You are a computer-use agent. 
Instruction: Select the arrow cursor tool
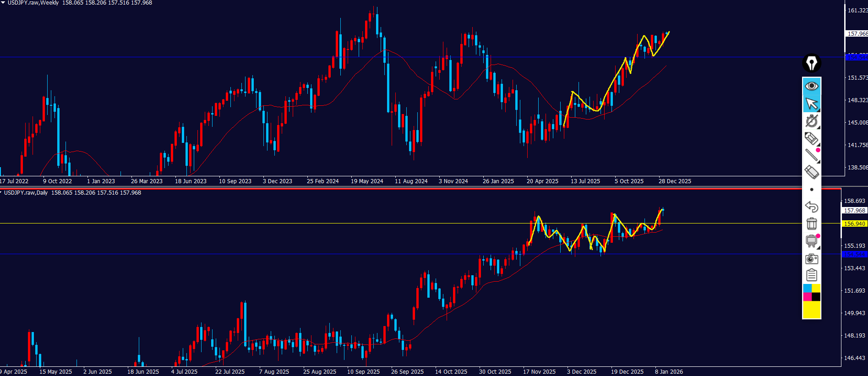811,104
